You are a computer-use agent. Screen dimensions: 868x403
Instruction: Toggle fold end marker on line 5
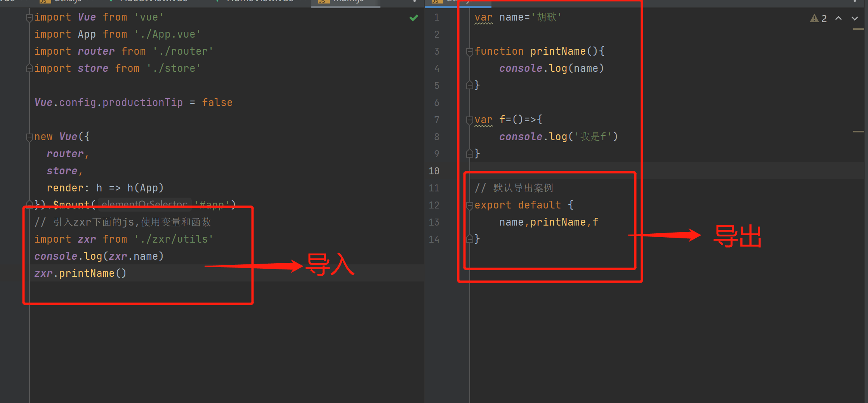(469, 85)
